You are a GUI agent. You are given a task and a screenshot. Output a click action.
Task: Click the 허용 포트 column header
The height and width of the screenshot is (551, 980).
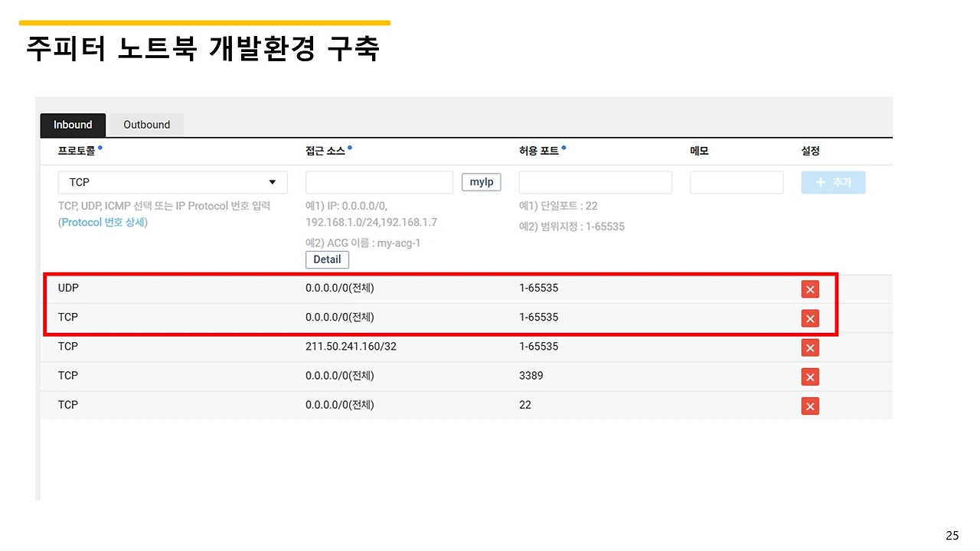540,150
